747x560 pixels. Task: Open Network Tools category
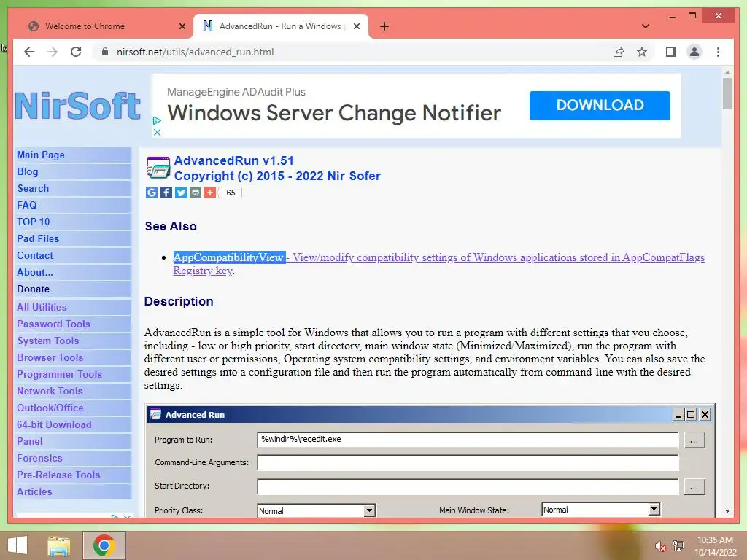[50, 391]
